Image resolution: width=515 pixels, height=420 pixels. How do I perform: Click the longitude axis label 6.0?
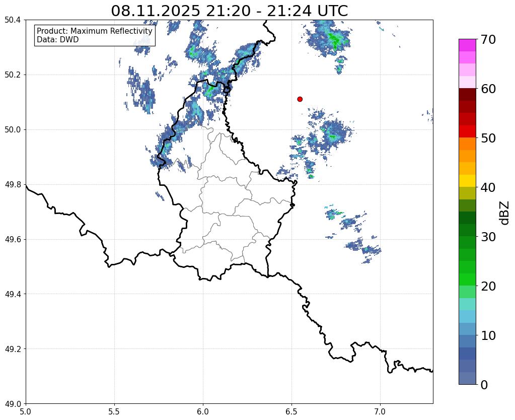pyautogui.click(x=203, y=412)
